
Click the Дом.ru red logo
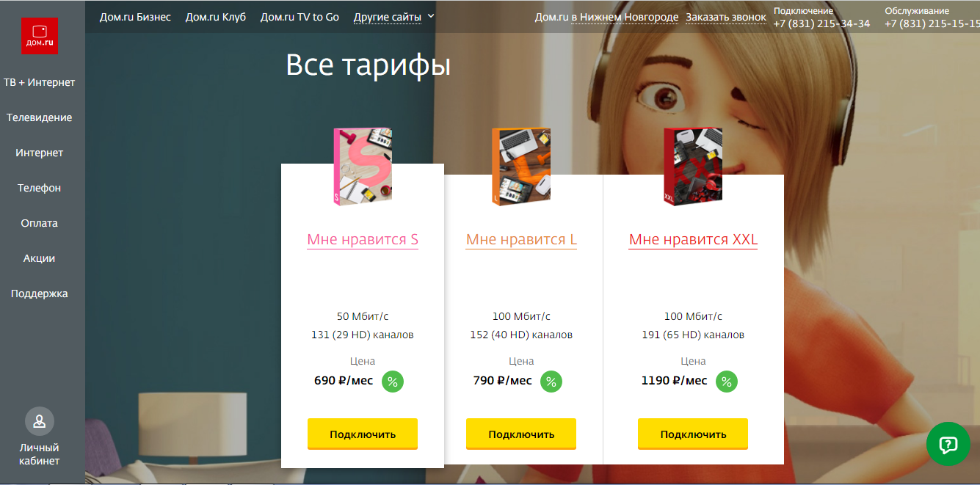point(40,36)
